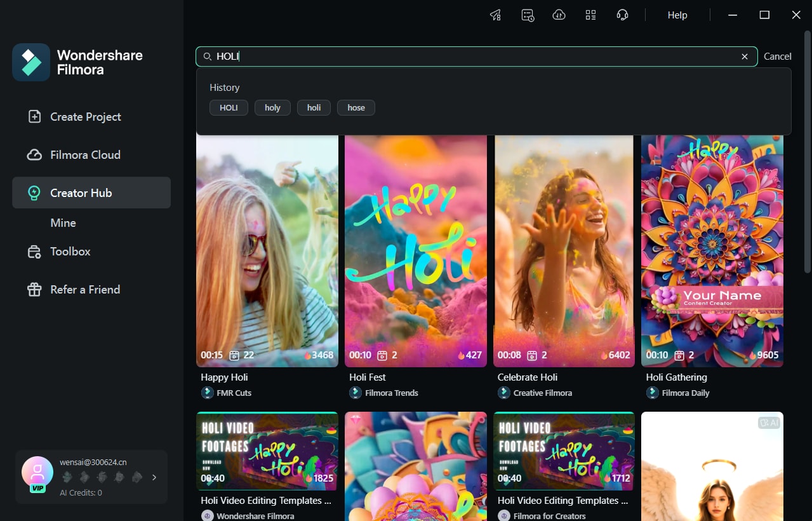This screenshot has height=521, width=812.
Task: Click the scrollbar on the right edge
Action: click(808, 159)
